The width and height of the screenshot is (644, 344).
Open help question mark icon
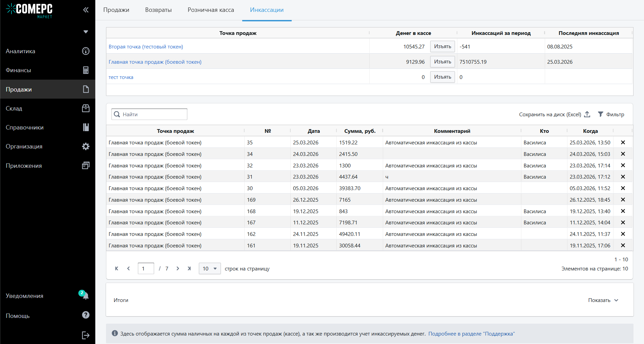coord(86,315)
